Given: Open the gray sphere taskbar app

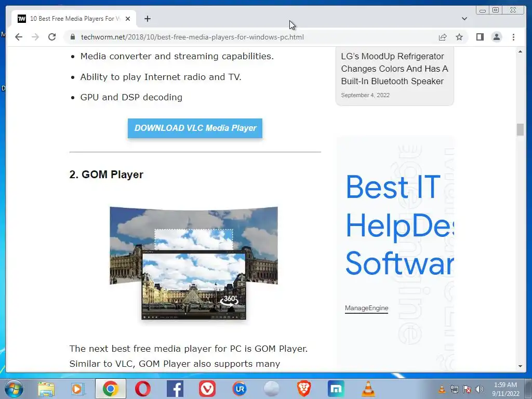Looking at the screenshot, I should click(x=272, y=389).
